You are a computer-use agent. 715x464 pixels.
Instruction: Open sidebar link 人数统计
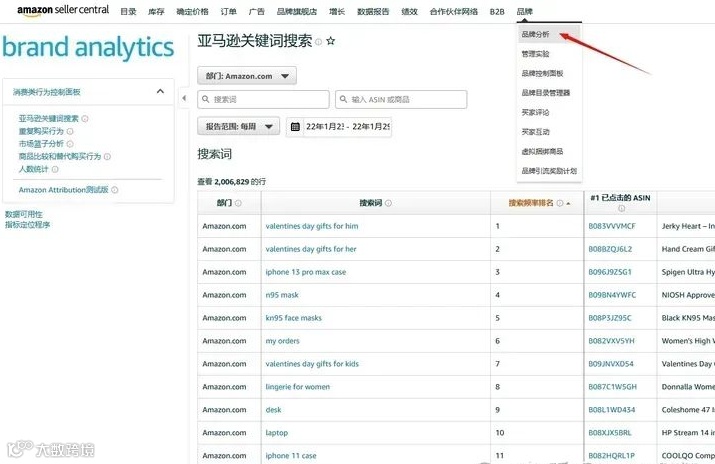[x=33, y=170]
